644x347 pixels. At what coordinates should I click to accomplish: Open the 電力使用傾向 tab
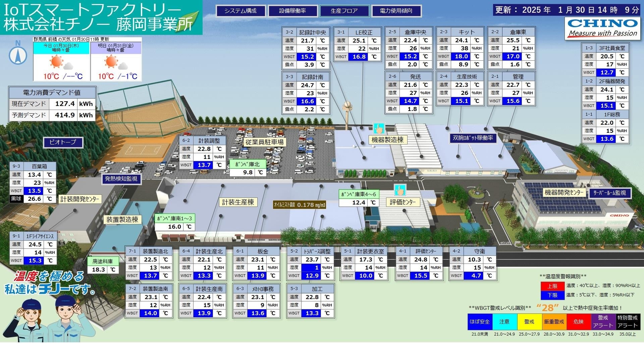(396, 11)
